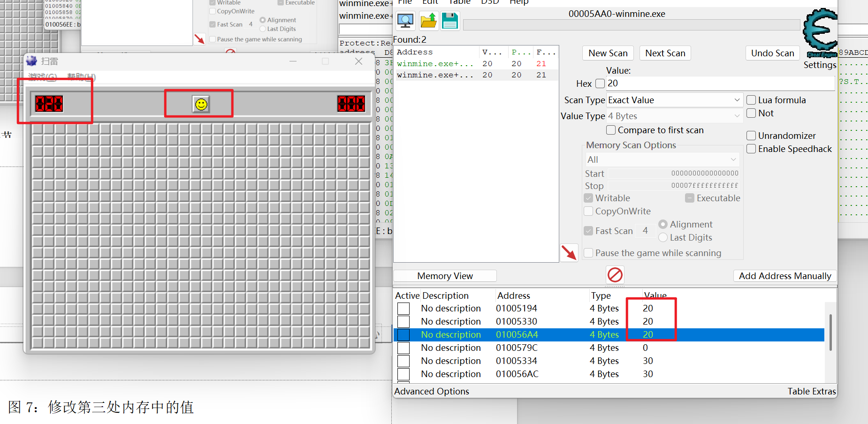Open the load table folder icon

[428, 21]
